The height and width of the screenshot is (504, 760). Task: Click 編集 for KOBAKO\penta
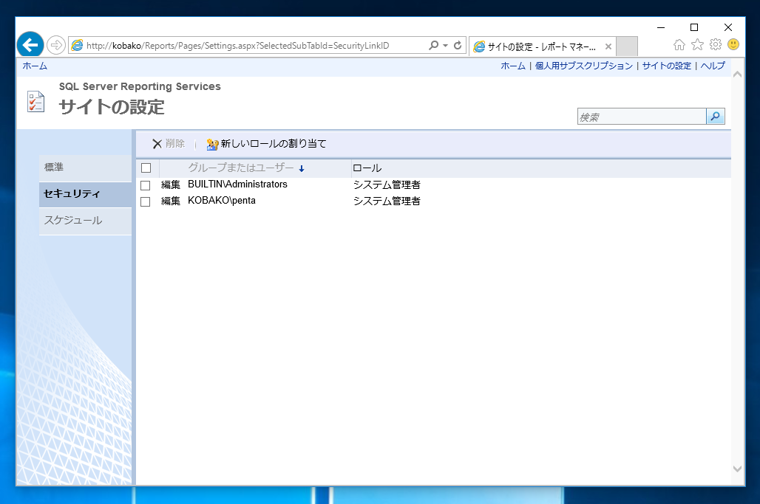[x=171, y=201]
